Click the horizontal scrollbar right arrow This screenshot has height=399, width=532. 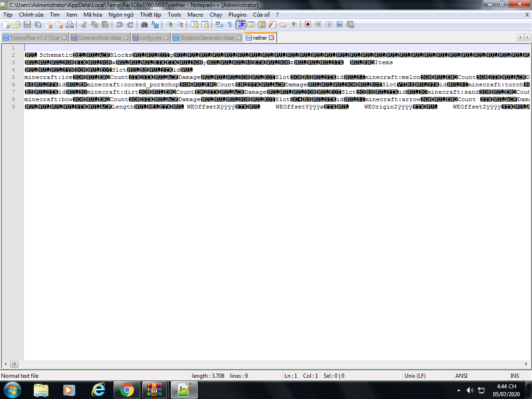(526, 364)
